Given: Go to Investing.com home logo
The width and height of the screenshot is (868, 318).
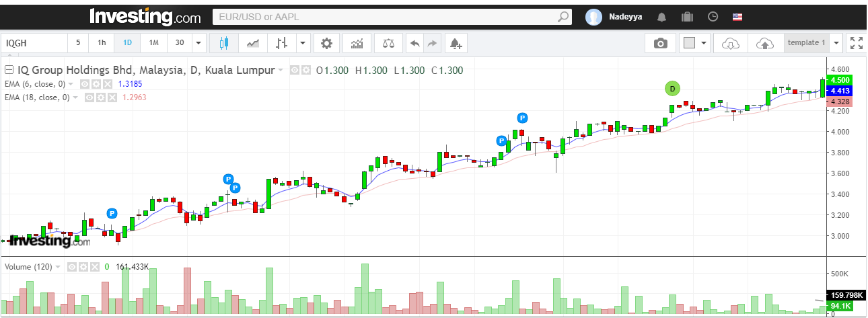Looking at the screenshot, I should pyautogui.click(x=145, y=16).
